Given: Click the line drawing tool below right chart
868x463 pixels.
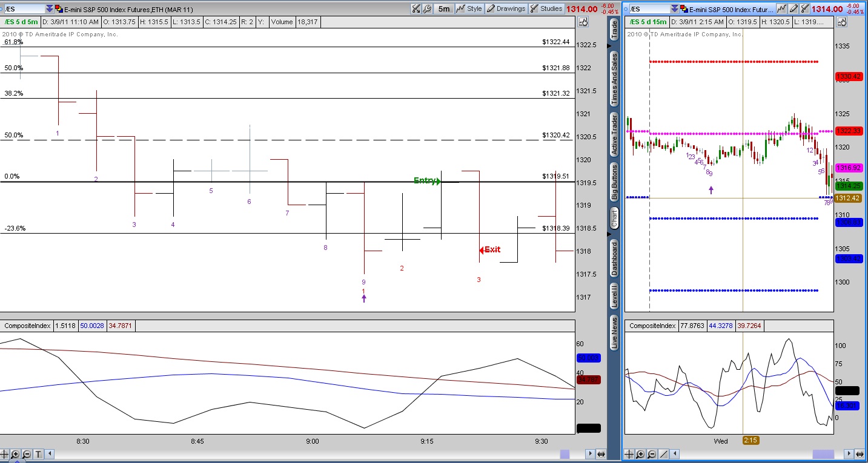Looking at the screenshot, I should tap(663, 453).
